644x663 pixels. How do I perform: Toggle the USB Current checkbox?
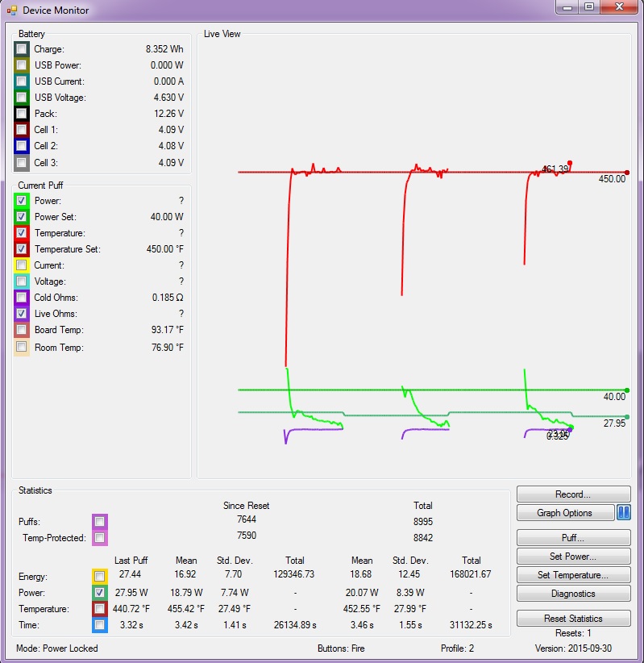21,81
